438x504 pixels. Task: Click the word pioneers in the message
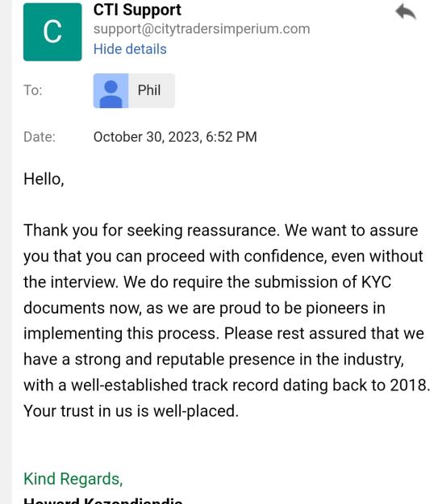point(337,308)
